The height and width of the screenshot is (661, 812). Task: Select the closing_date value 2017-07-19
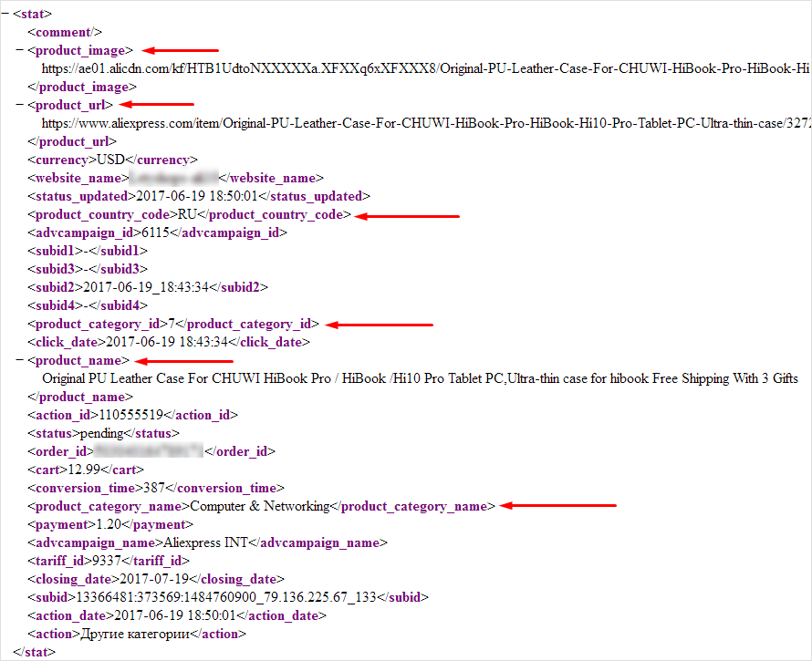click(154, 579)
